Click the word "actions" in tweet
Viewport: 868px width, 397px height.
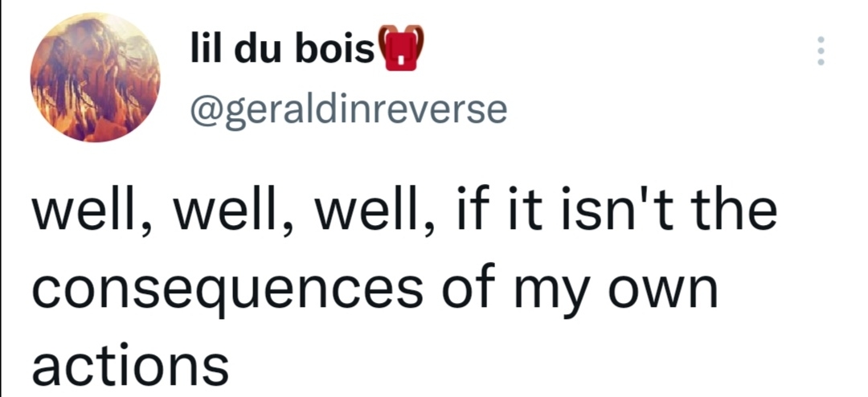[130, 362]
